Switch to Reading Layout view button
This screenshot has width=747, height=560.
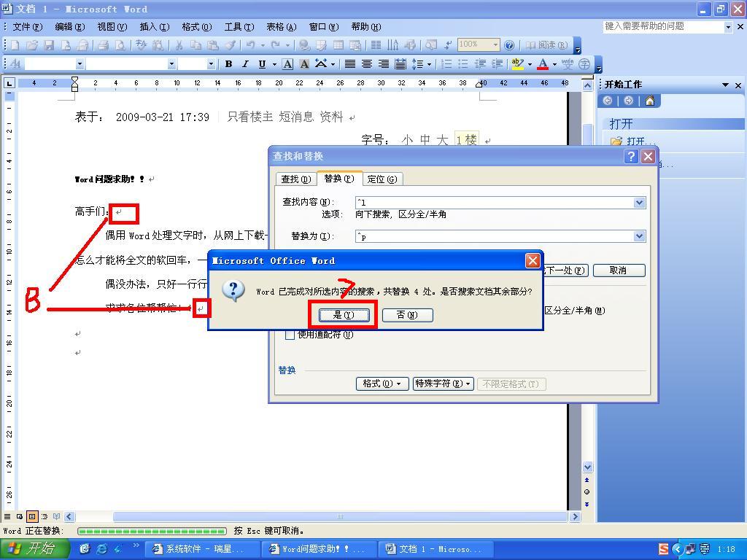57,516
